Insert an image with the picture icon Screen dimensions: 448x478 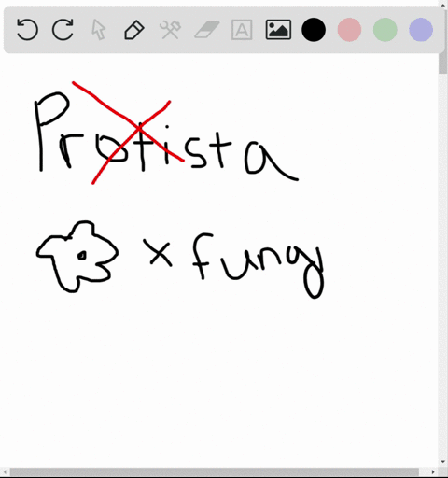[x=278, y=30]
